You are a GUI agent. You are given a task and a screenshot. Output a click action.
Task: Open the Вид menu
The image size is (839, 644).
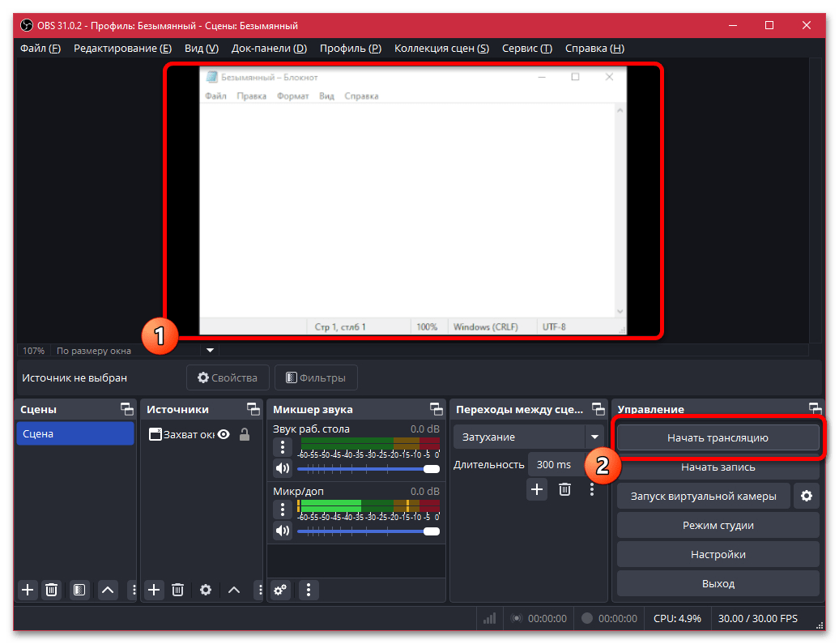202,48
